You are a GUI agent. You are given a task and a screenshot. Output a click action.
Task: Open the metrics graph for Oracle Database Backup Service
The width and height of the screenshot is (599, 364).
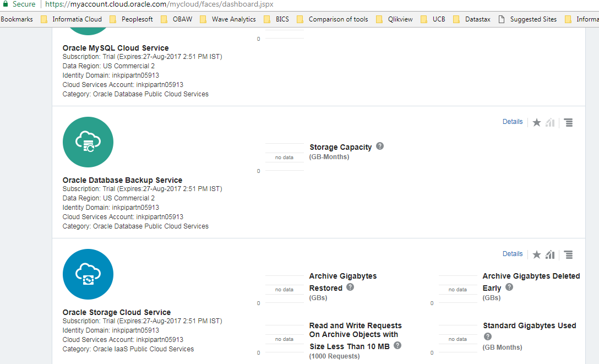(x=549, y=122)
